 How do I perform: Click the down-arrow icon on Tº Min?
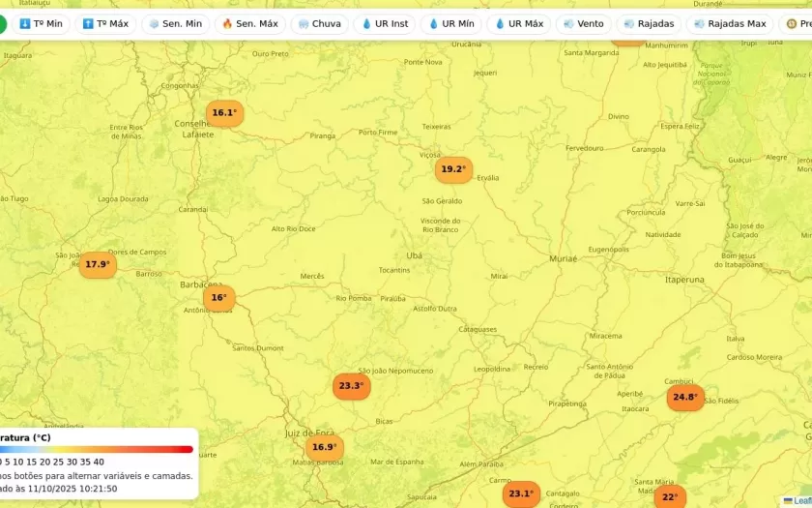24,24
